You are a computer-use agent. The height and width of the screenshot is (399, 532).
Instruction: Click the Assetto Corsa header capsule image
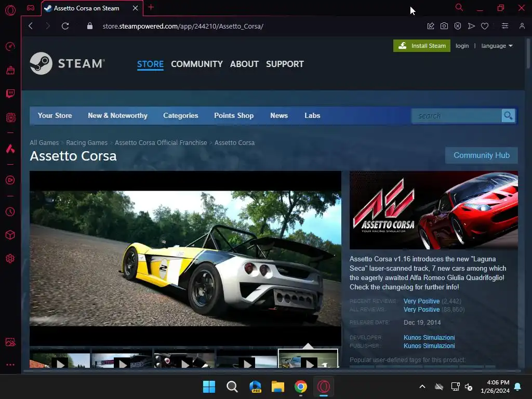tap(434, 210)
